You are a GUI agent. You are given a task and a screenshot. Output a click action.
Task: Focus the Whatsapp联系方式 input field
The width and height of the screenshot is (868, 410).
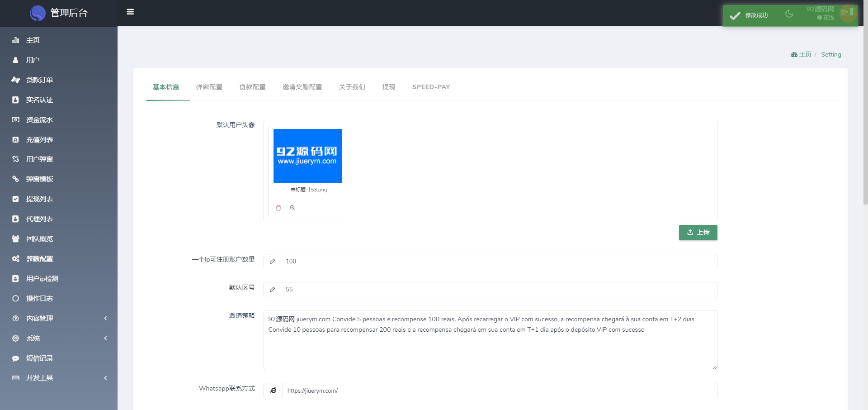(500, 391)
